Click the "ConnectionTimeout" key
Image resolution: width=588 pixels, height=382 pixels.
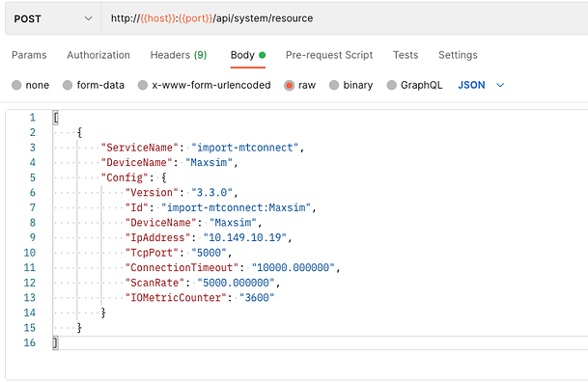point(182,267)
